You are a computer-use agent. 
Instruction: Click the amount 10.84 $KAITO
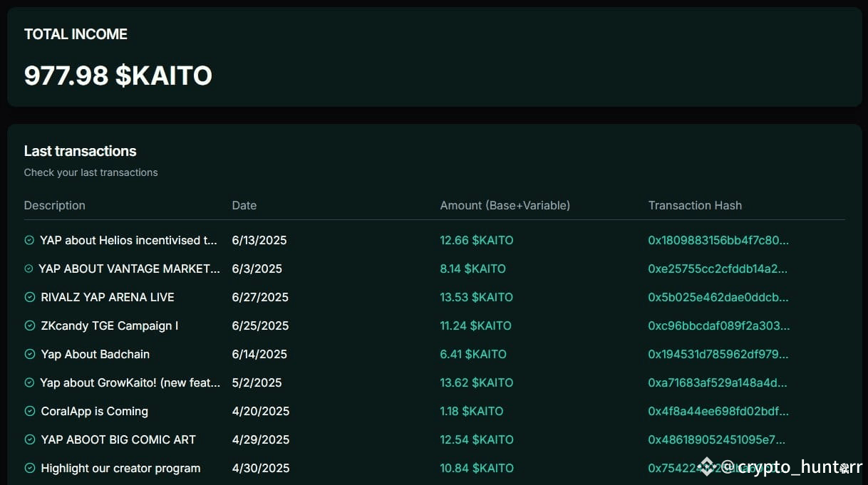(x=477, y=469)
